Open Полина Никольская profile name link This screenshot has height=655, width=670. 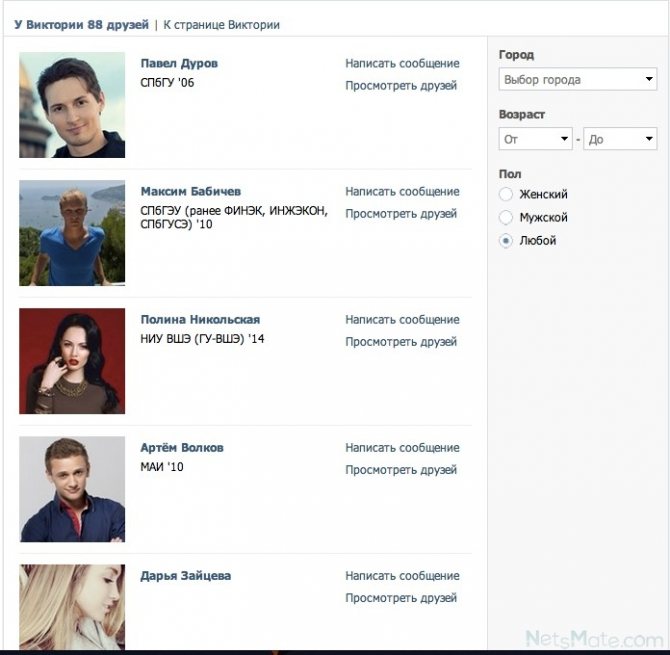(200, 320)
